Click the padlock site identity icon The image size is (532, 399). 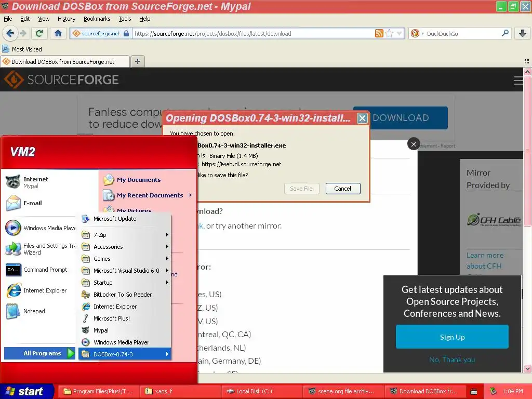click(x=126, y=33)
